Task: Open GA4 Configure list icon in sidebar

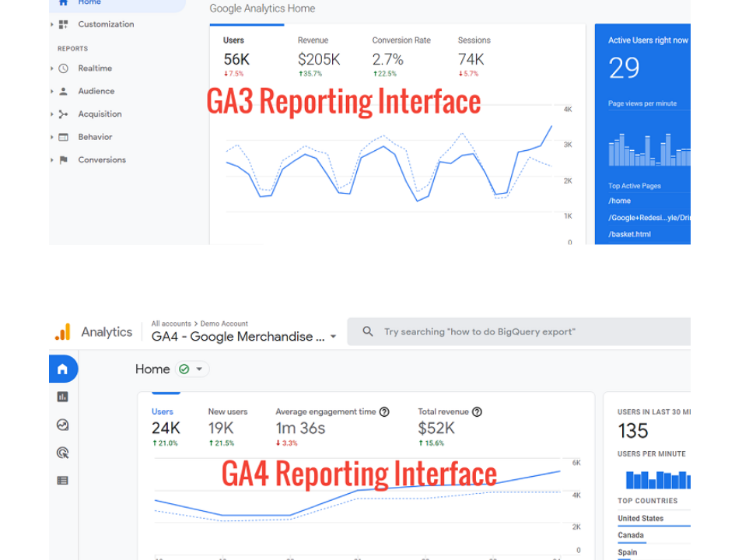Action: (63, 481)
